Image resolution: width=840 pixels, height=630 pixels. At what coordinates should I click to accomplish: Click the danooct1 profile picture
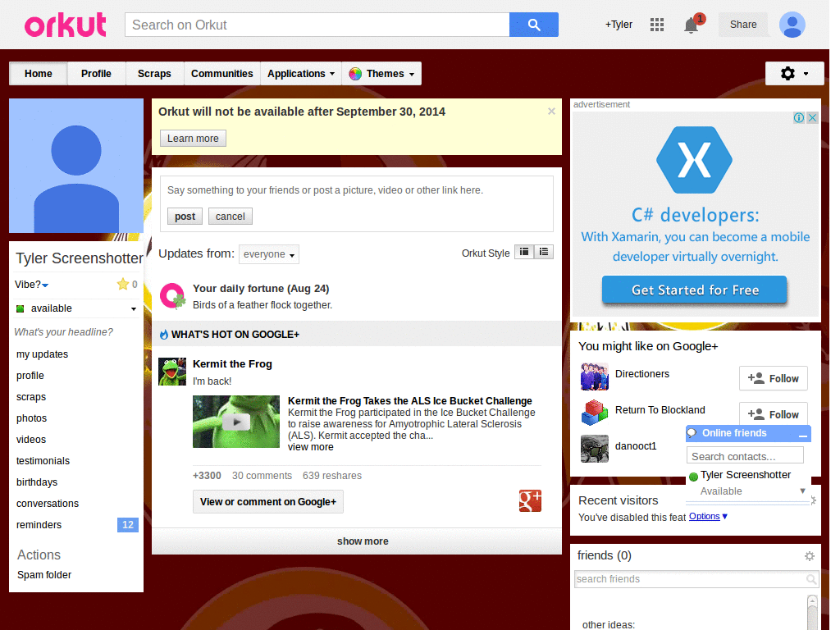tap(595, 449)
